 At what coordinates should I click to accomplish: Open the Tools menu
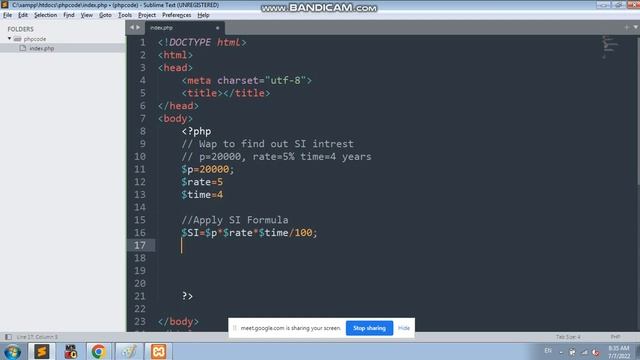(x=125, y=15)
